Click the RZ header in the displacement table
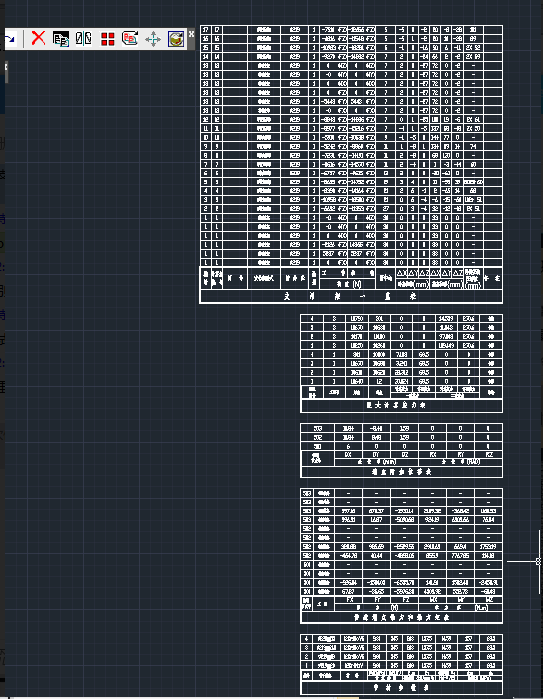Screen dimensions: 543x699 click(489, 455)
